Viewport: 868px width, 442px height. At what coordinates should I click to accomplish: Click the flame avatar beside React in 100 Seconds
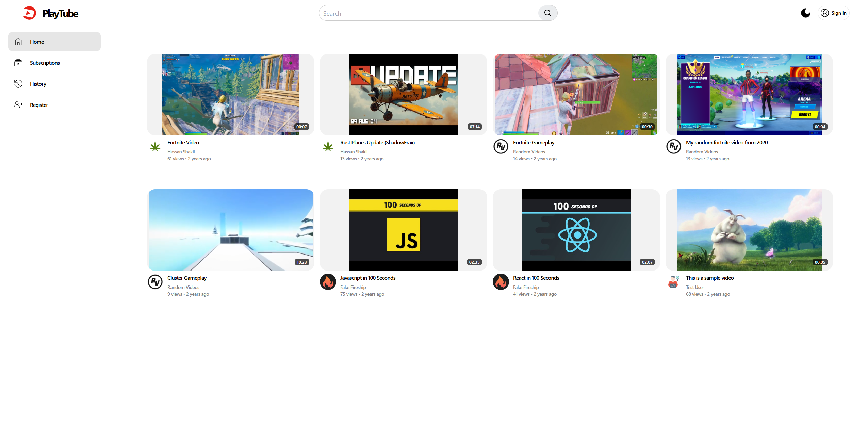[x=501, y=282]
